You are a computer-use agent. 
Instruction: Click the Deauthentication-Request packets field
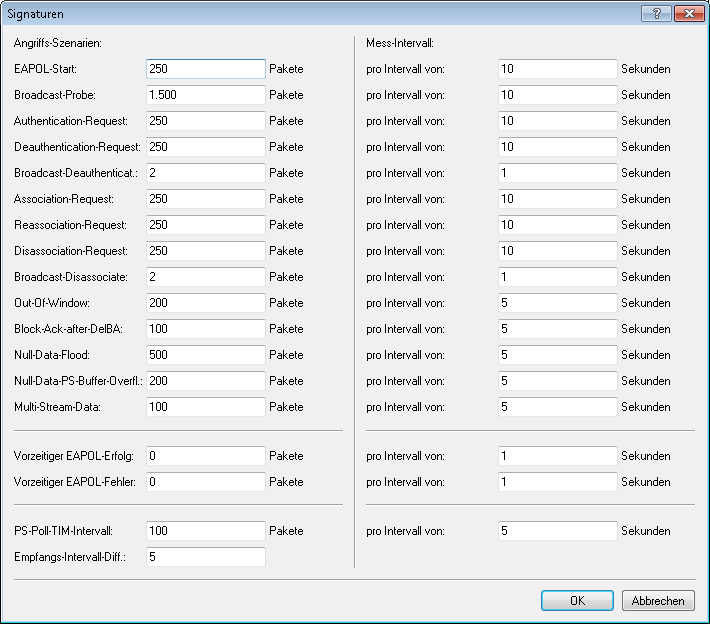pyautogui.click(x=205, y=147)
